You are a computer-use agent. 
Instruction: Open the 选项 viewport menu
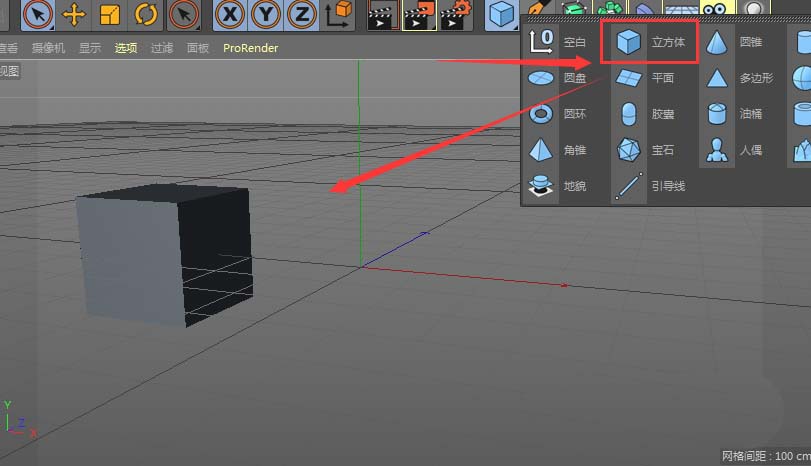pos(126,48)
